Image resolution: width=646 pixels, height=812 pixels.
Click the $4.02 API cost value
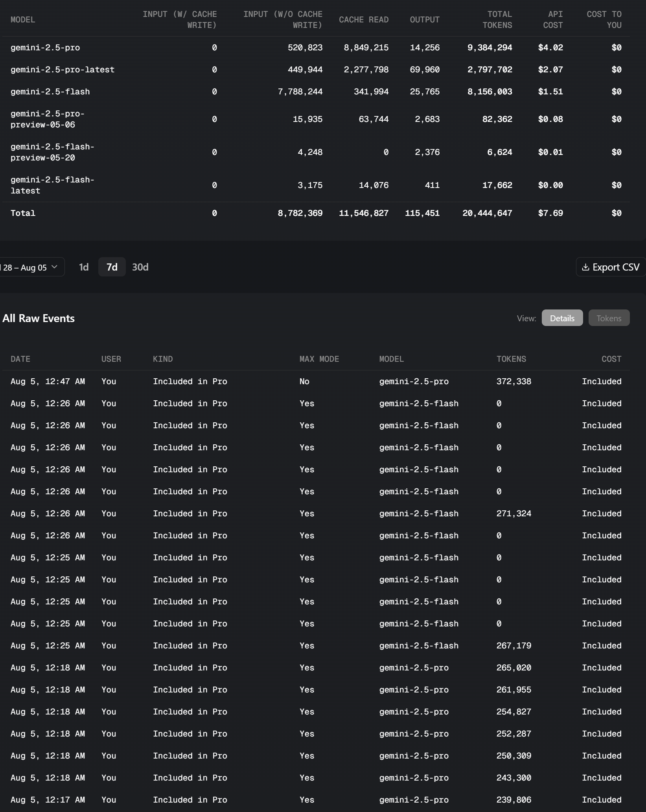pos(550,48)
